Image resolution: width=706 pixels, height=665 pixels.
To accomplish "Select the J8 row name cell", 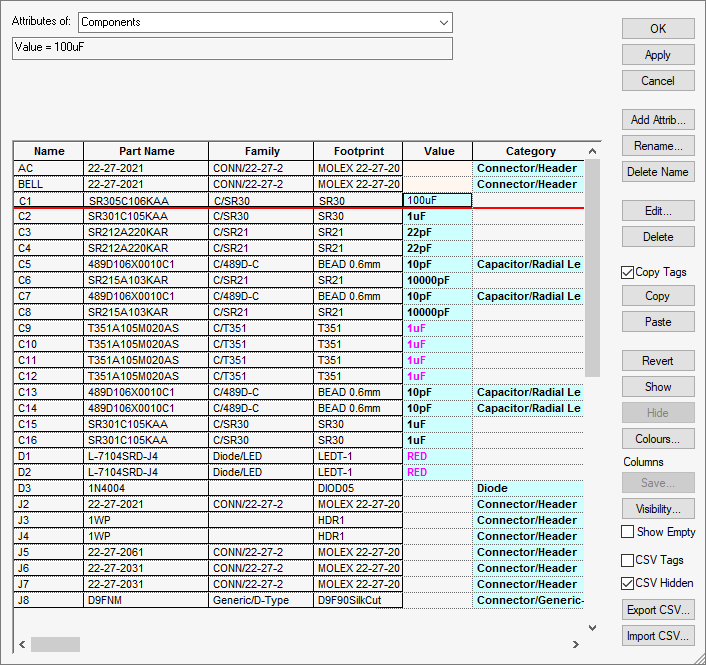I will coord(48,600).
